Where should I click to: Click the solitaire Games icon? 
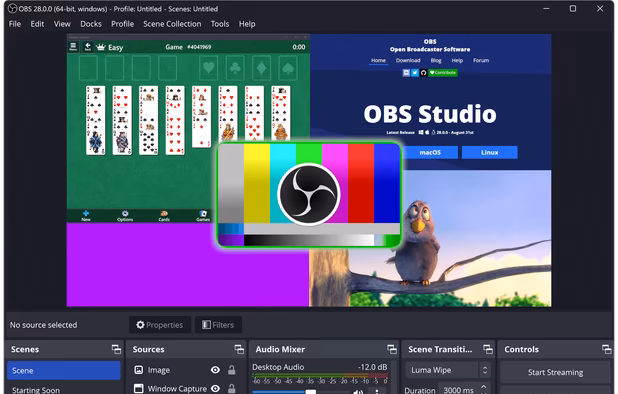203,216
